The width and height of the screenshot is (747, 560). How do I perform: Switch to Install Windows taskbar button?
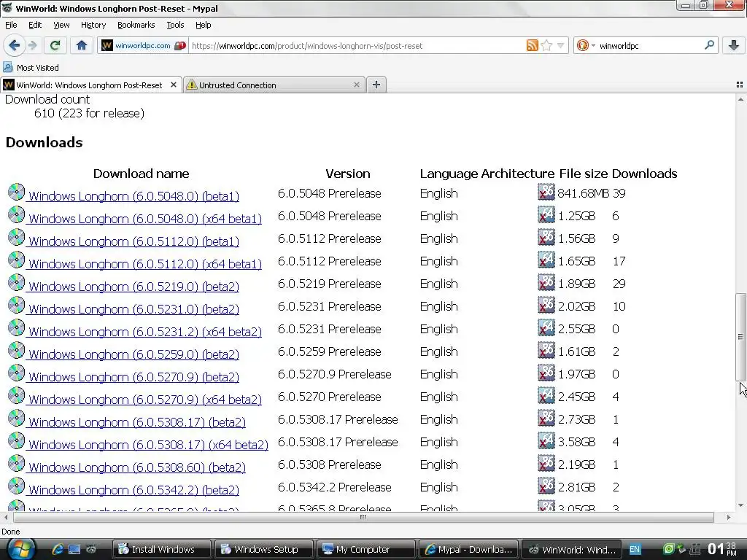point(161,549)
